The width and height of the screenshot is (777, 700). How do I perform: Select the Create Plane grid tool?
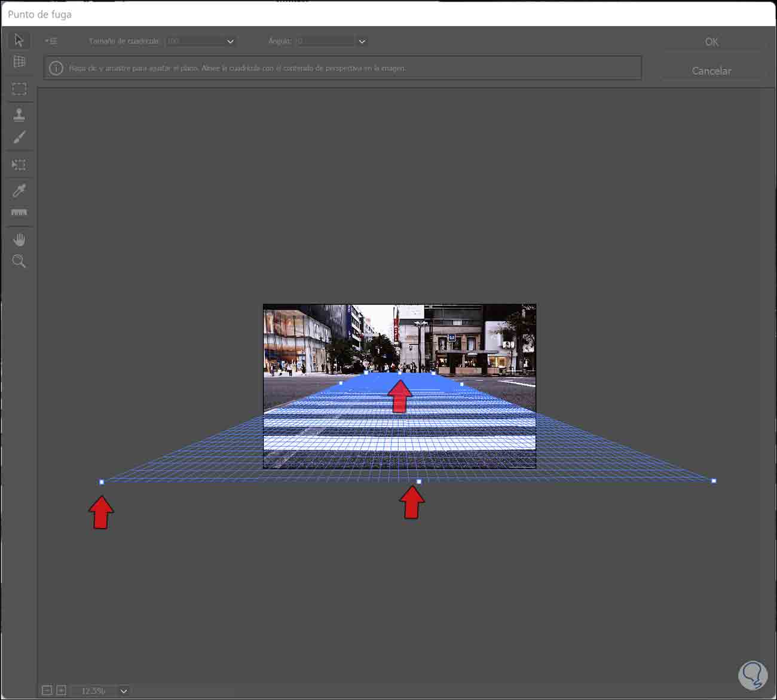coord(19,62)
